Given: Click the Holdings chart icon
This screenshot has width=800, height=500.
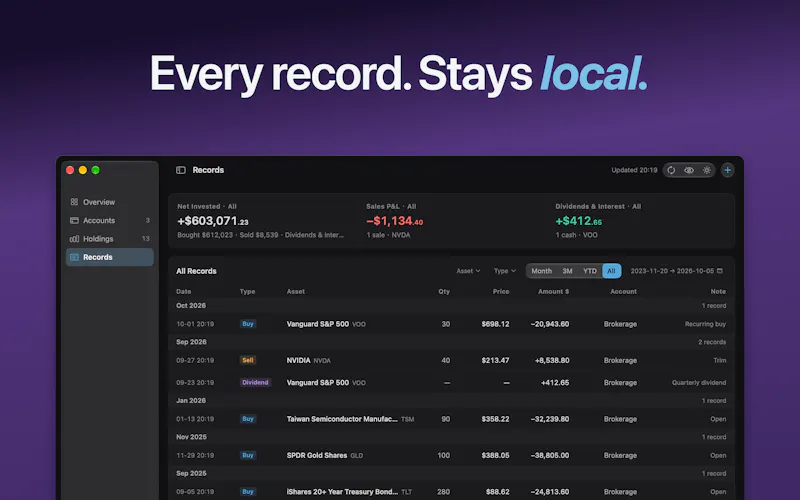Looking at the screenshot, I should point(74,239).
